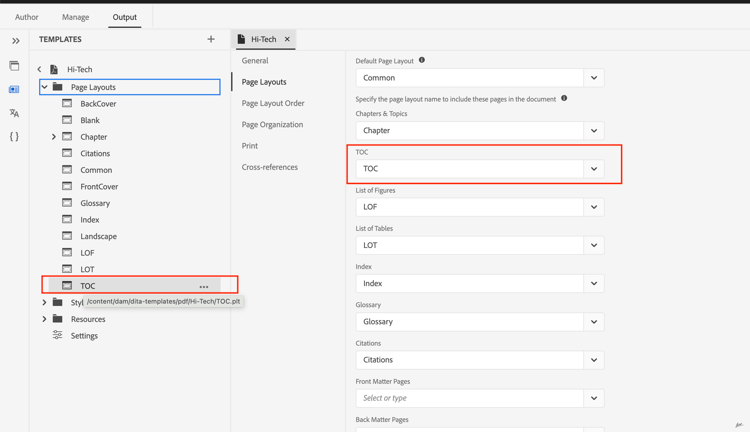Click the add template plus icon
Screen dimensions: 750x432
click(x=211, y=40)
